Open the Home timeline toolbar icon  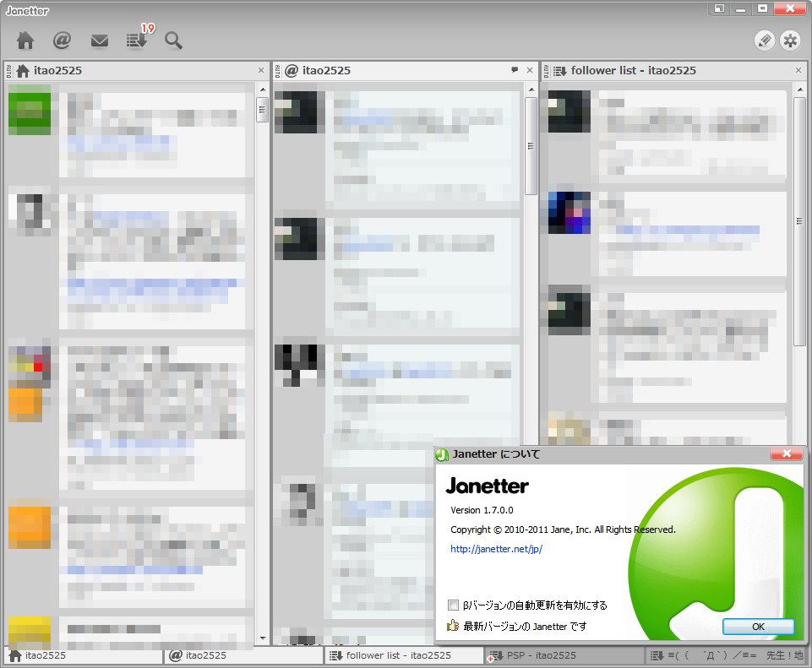point(25,40)
